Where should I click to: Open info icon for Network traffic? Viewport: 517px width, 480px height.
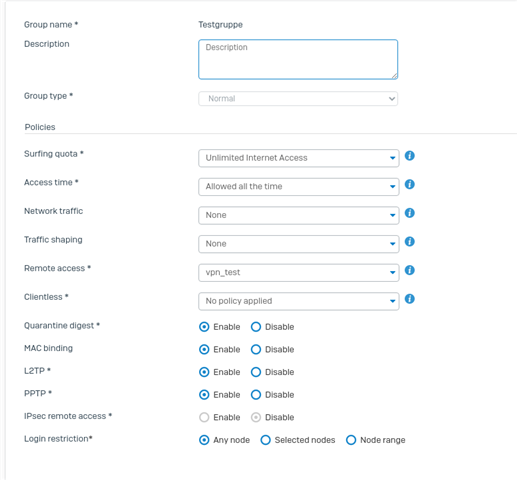click(409, 213)
